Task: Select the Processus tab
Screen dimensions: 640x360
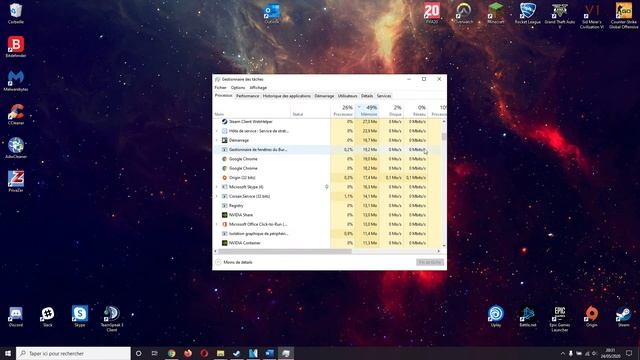Action: (224, 96)
